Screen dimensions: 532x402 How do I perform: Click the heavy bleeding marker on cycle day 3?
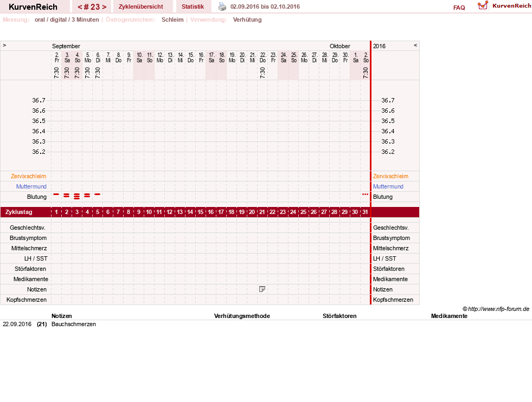tap(77, 196)
